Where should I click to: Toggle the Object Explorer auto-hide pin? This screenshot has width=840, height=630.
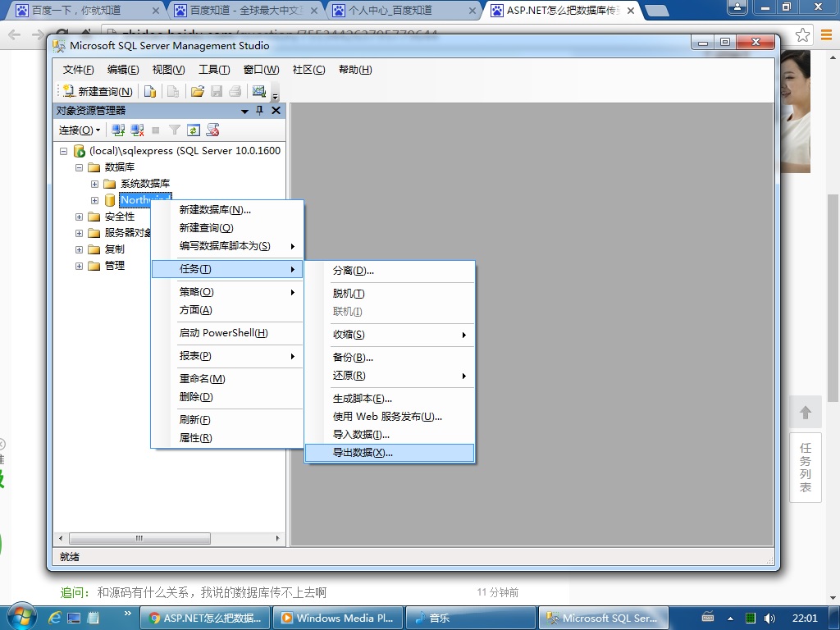(x=260, y=111)
